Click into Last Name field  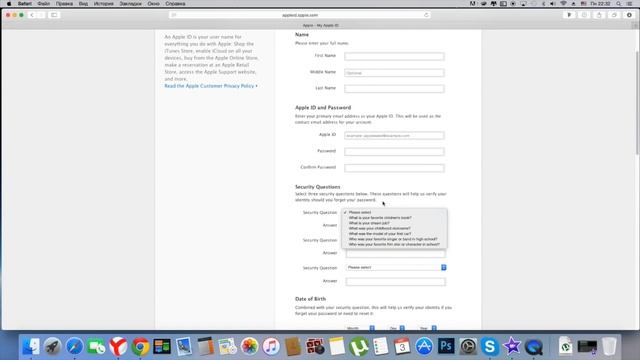pos(394,89)
